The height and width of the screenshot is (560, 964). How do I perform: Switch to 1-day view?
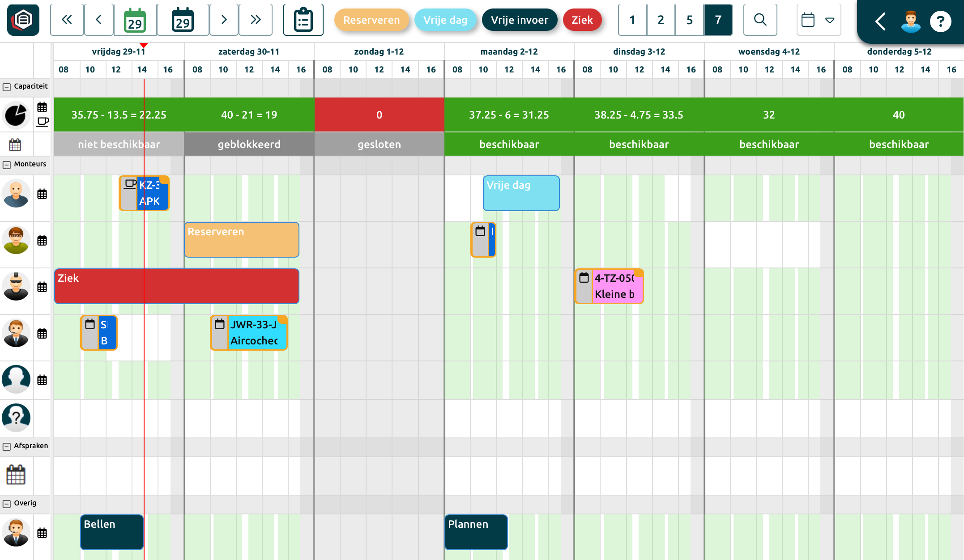point(632,20)
